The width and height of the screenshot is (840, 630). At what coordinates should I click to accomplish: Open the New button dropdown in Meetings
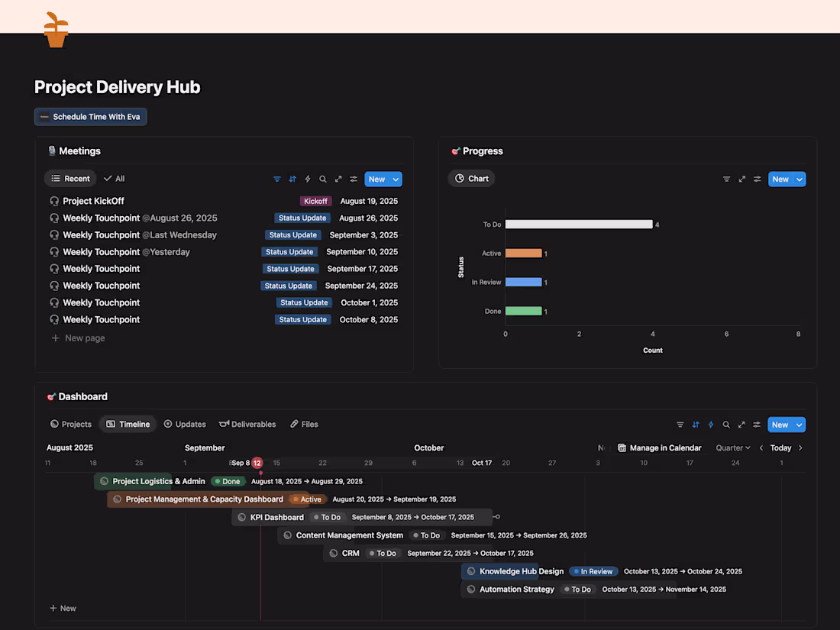click(x=396, y=179)
